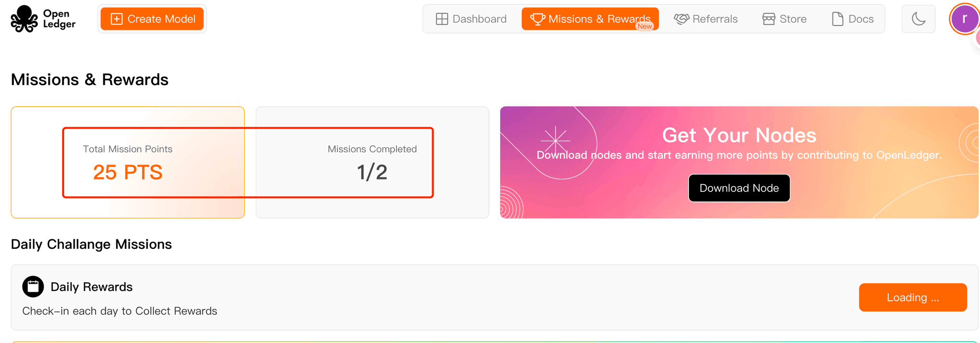Click the Download Node button
Screen dimensions: 980x343
point(739,188)
